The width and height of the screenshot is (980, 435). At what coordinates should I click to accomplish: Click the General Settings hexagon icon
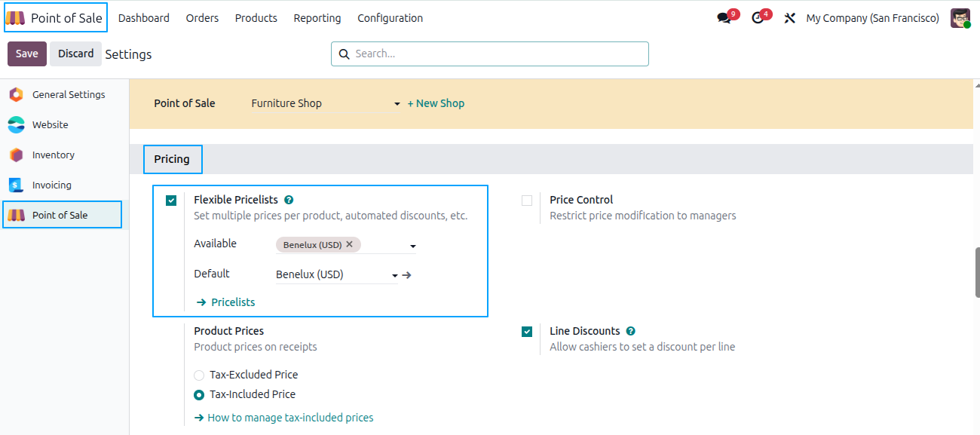(16, 95)
